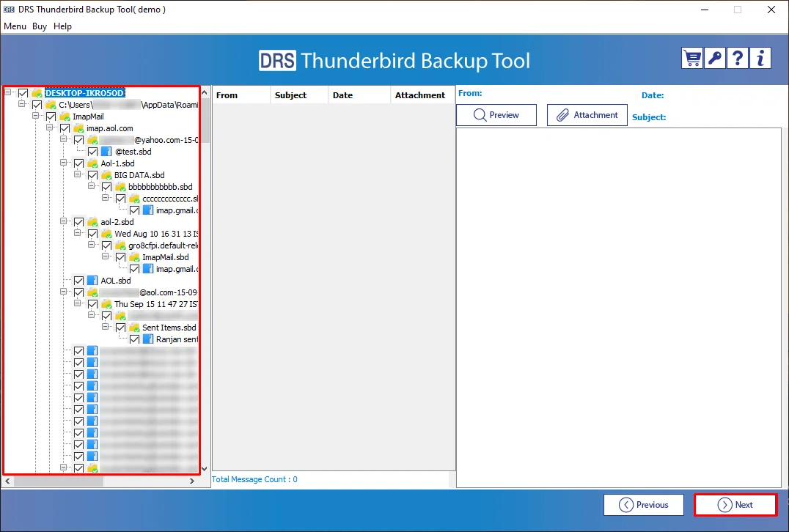The width and height of the screenshot is (789, 532).
Task: Collapse the imap.aol.com tree node
Action: [x=50, y=128]
